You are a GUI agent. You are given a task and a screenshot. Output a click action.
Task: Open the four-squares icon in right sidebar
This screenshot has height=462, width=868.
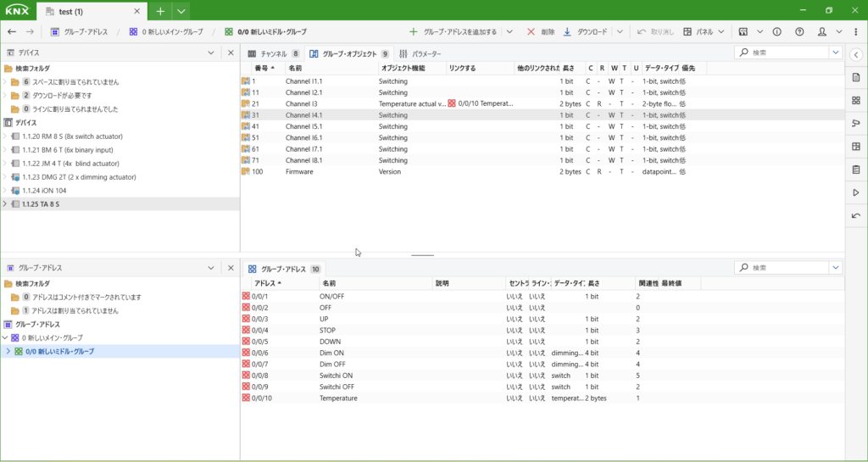tap(856, 101)
